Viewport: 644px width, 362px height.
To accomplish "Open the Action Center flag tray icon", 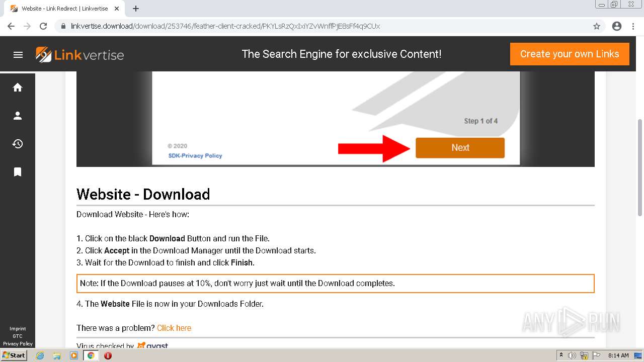I will pos(596,355).
